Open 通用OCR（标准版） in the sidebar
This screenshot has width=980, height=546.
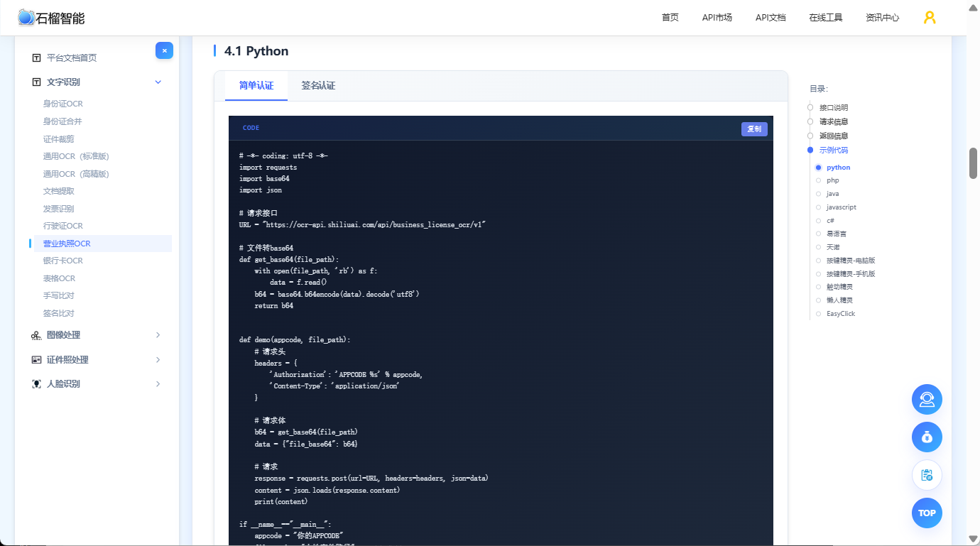[76, 156]
